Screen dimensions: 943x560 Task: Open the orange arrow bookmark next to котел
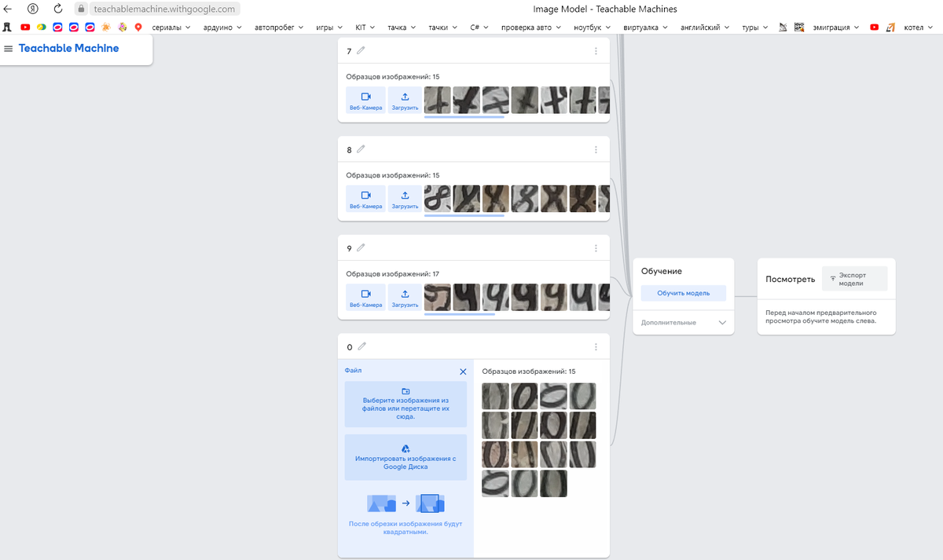click(x=890, y=27)
